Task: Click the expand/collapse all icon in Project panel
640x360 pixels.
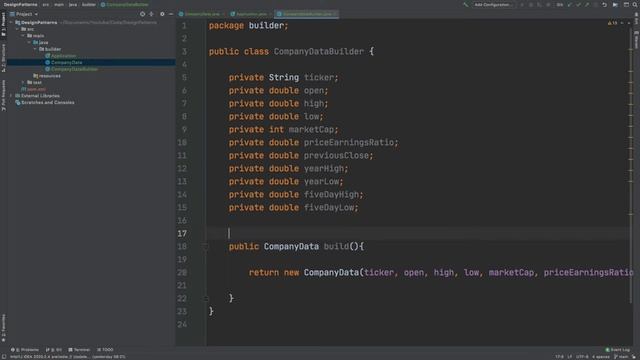Action: point(151,14)
